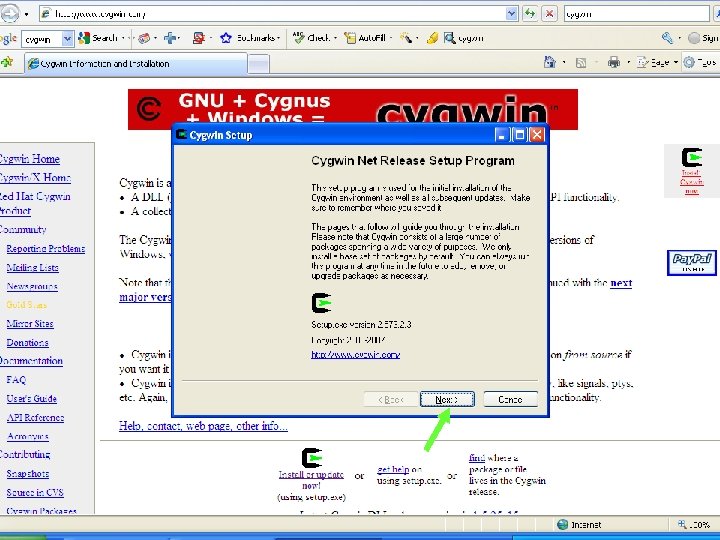Click the Home page icon
This screenshot has height=540, width=720.
tap(550, 62)
